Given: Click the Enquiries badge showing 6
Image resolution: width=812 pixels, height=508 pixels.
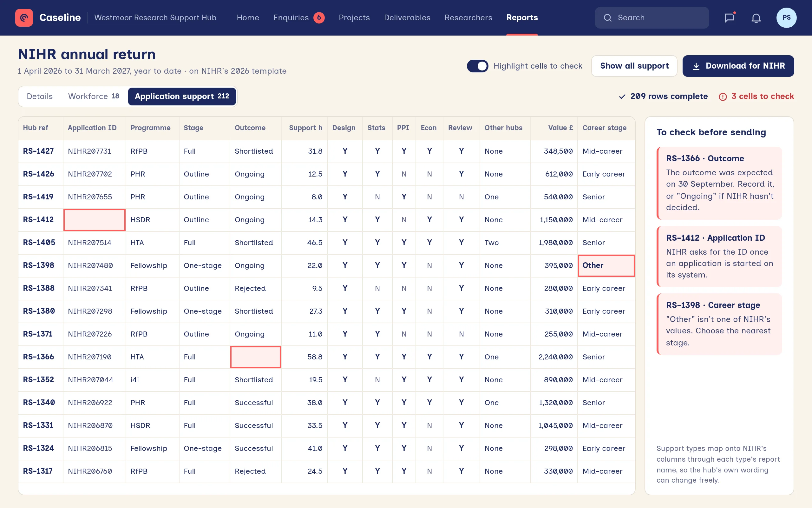Looking at the screenshot, I should click(319, 17).
